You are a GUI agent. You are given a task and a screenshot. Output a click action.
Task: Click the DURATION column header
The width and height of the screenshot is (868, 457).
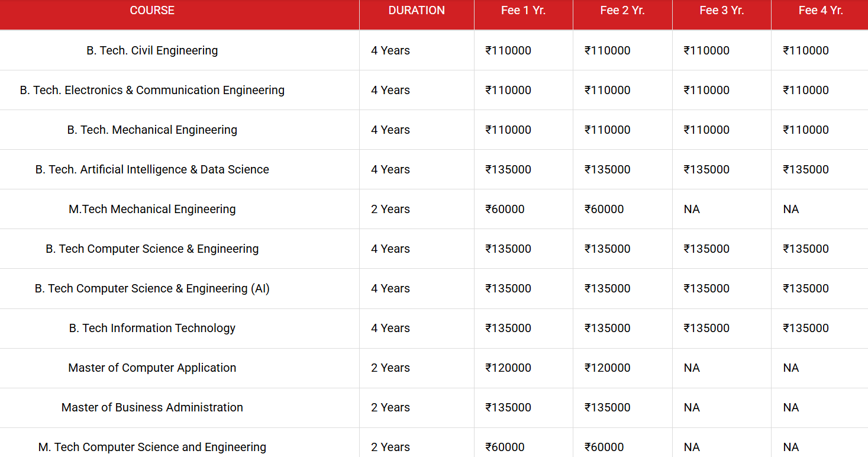(417, 11)
